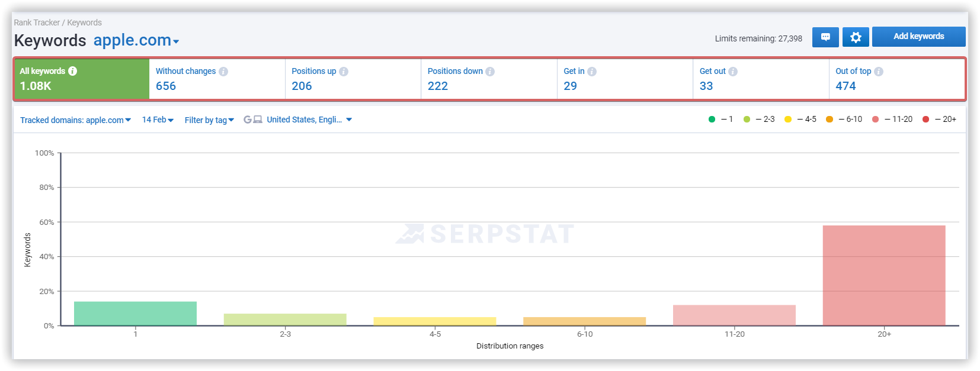
Task: Open the chat messages icon button
Action: pos(825,37)
